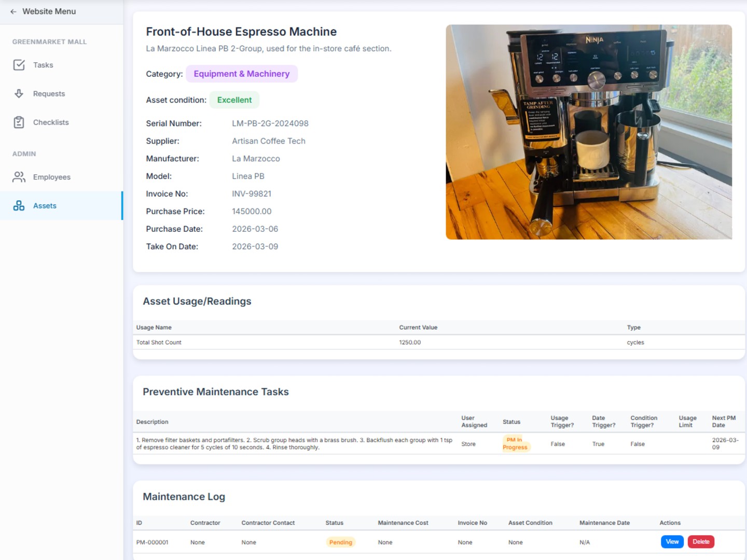The width and height of the screenshot is (747, 560).
Task: Select Assets in the sidebar
Action: point(61,206)
